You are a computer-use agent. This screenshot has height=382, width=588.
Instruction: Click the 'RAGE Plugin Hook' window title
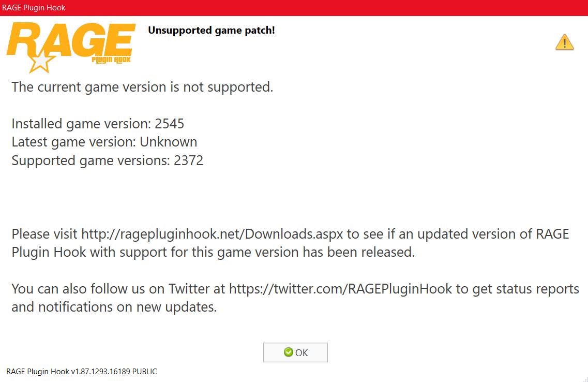tap(34, 7)
